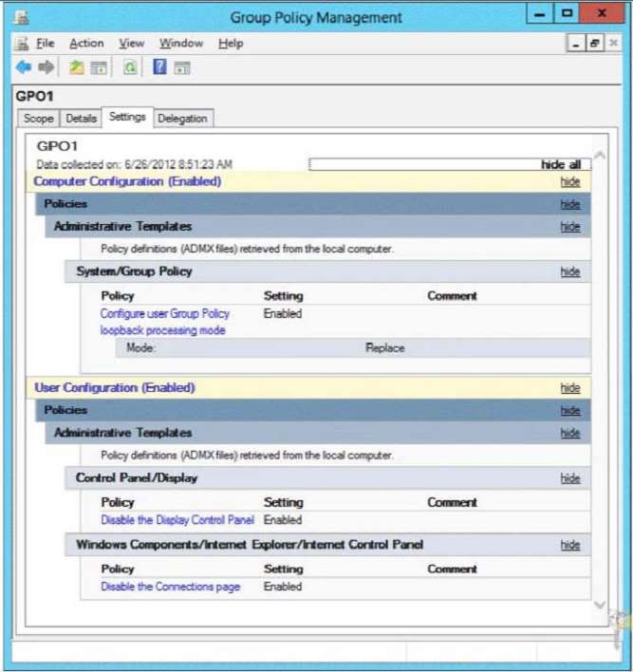Open 'Disable the Display Control Panel' policy link
The width and height of the screenshot is (633, 672).
coord(177,520)
